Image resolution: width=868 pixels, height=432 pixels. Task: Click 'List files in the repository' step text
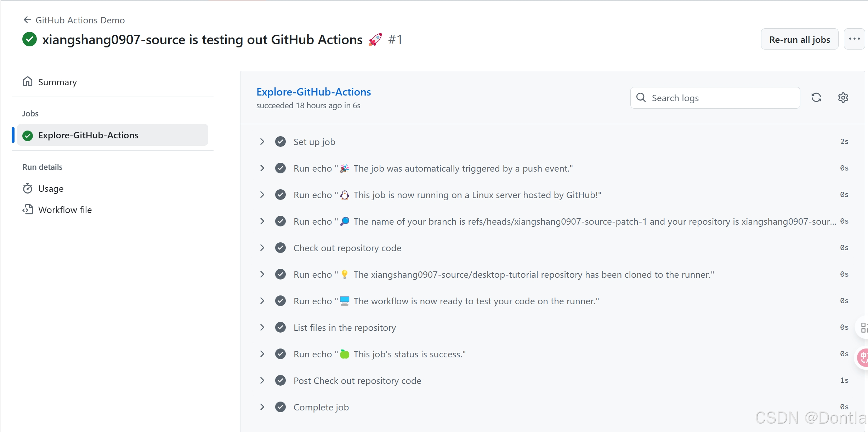pyautogui.click(x=345, y=328)
